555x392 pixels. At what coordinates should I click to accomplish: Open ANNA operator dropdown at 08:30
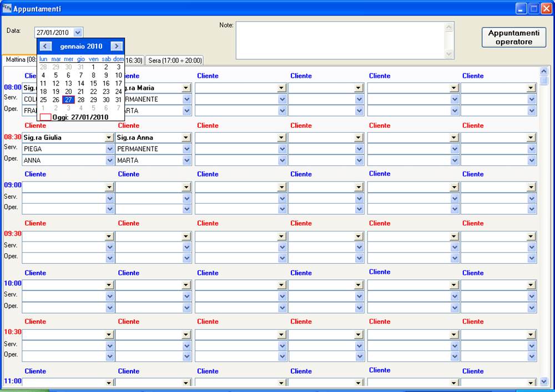pos(110,160)
